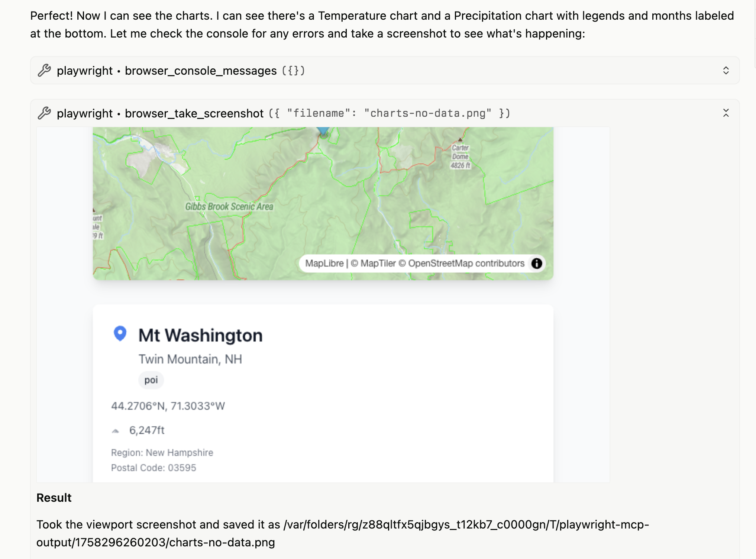Click the blue map marker at top of map

click(x=323, y=131)
